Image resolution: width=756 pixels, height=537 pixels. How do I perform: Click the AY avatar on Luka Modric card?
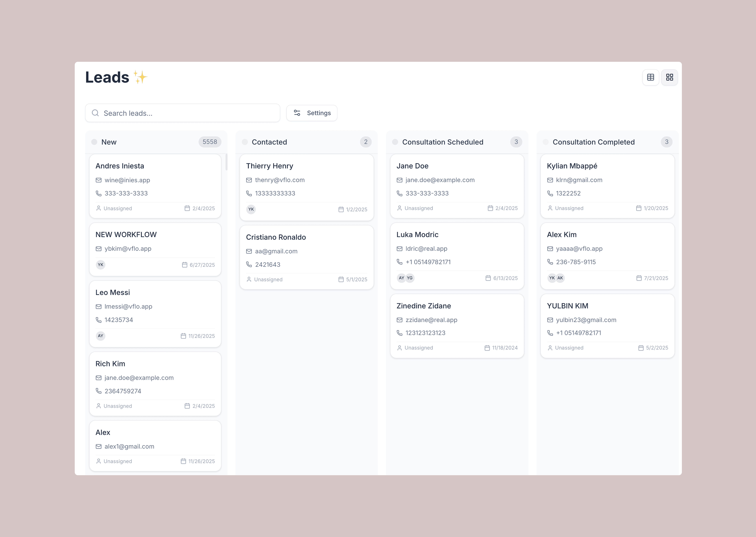click(401, 278)
